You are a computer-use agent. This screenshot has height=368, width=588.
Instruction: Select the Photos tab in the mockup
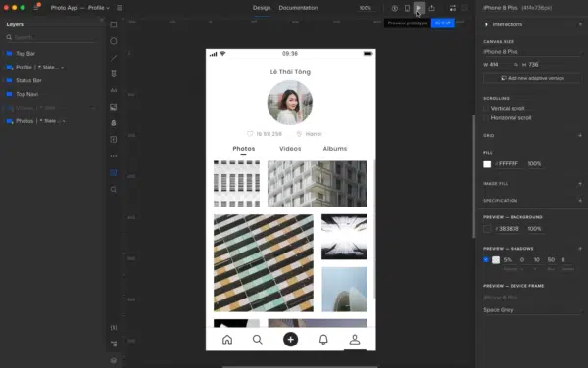[x=243, y=149]
